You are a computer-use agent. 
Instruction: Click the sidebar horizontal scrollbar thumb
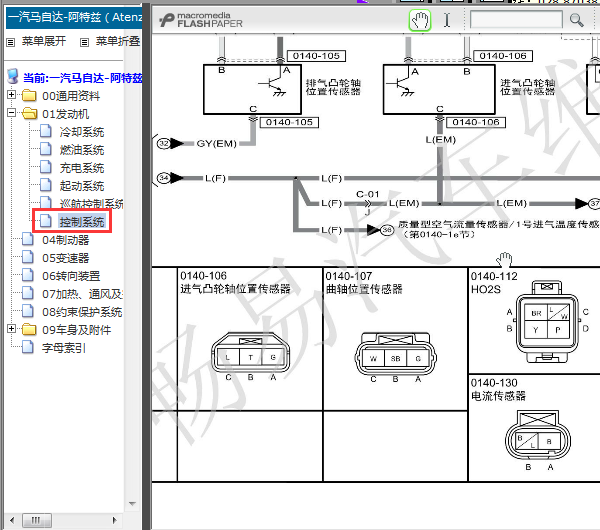pos(36,520)
